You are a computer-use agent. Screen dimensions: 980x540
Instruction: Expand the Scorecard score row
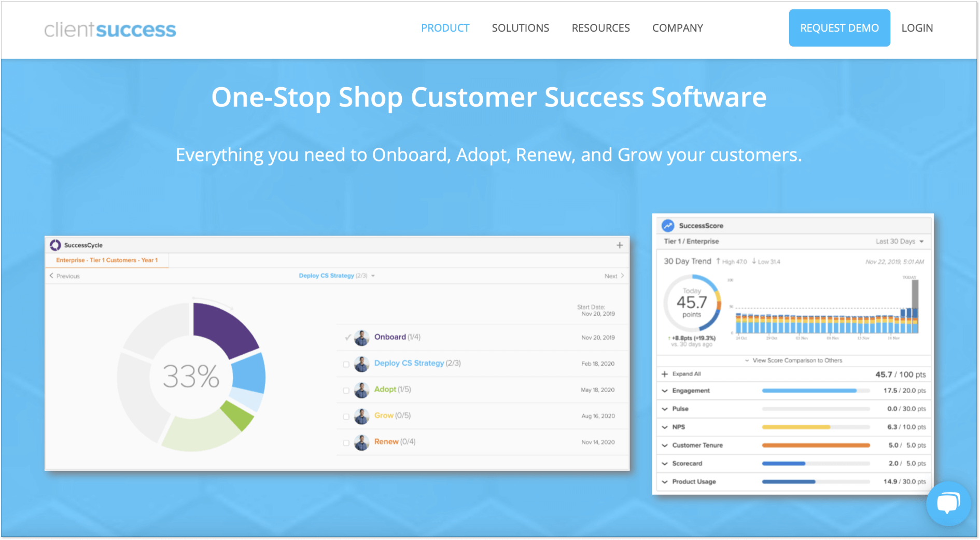point(665,463)
